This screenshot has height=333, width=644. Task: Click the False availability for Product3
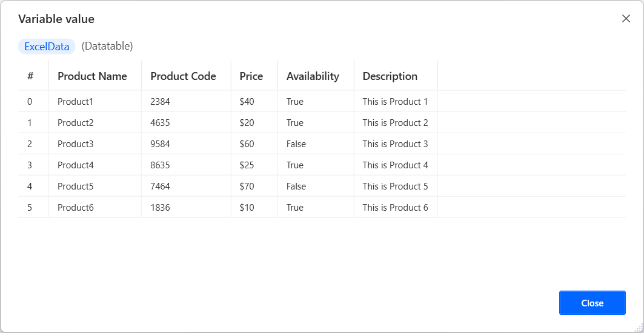[296, 144]
